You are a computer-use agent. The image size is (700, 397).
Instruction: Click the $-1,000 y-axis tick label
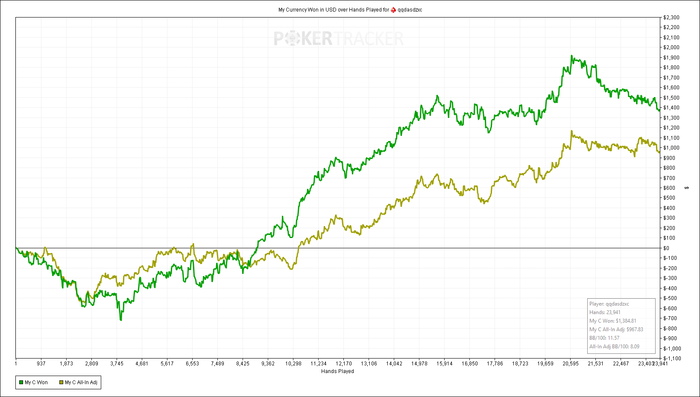click(671, 348)
